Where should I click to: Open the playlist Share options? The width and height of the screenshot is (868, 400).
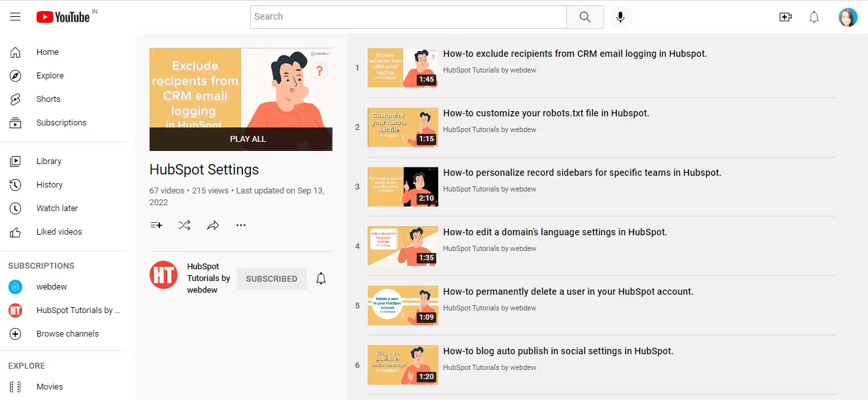click(x=212, y=225)
